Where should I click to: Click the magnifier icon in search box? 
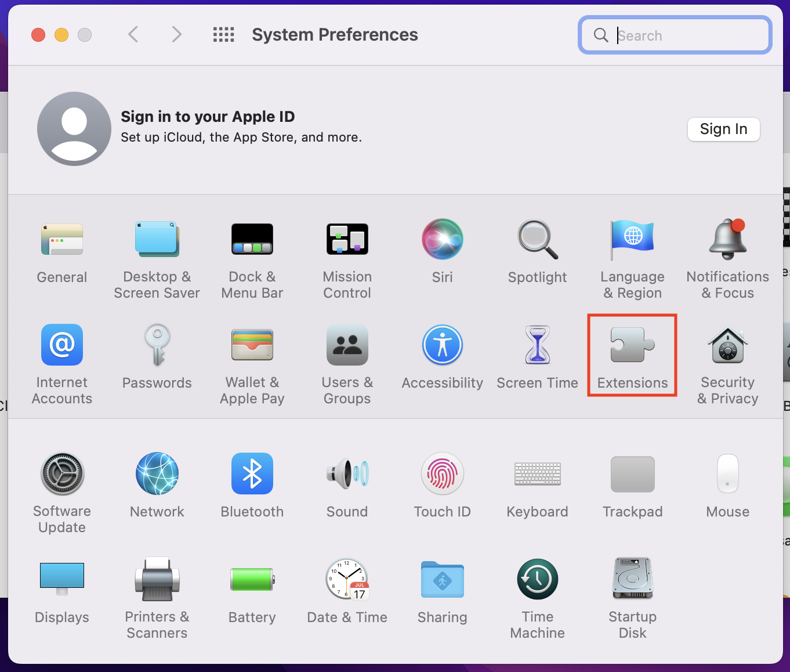click(601, 35)
